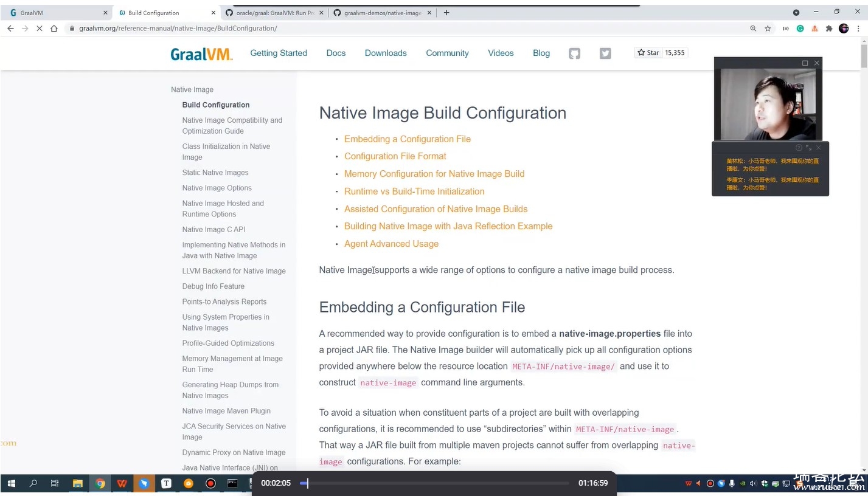Open the Docs menu
Viewport: 868px width, 496px height.
[x=336, y=53]
